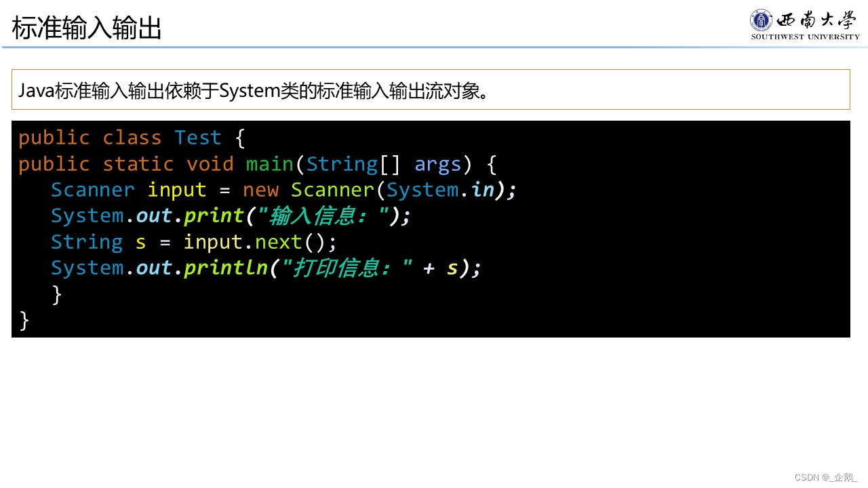This screenshot has height=488, width=868.
Task: Click the line String s = input.next();
Action: click(194, 242)
